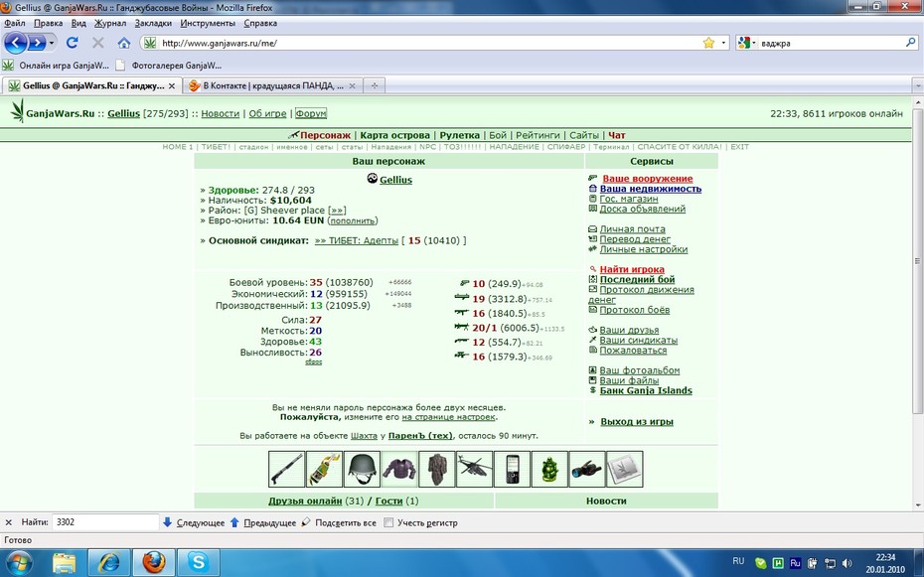
Task: Enable the 'Учесть регистр' checkbox
Action: [388, 522]
